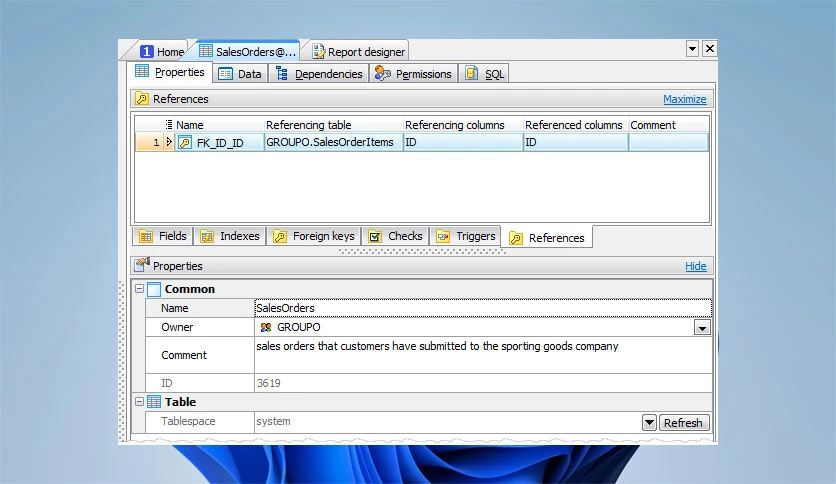The image size is (836, 484).
Task: Open the Triggers subtab
Action: click(x=465, y=236)
